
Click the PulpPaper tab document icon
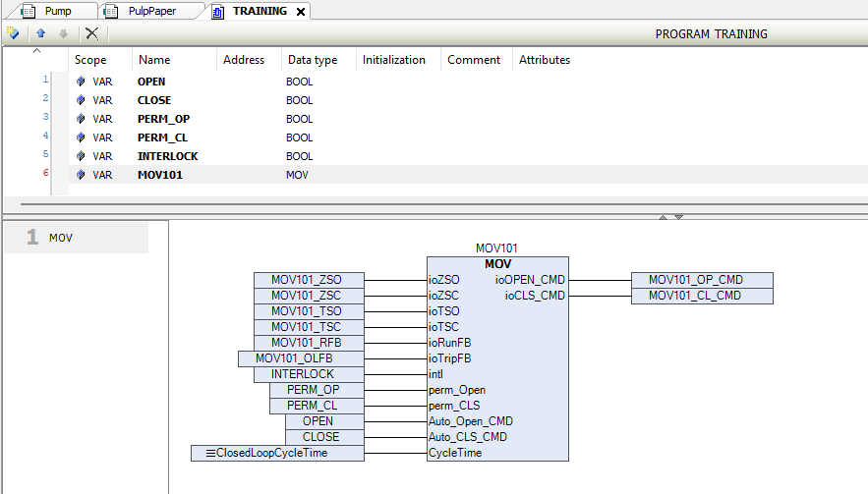[111, 11]
